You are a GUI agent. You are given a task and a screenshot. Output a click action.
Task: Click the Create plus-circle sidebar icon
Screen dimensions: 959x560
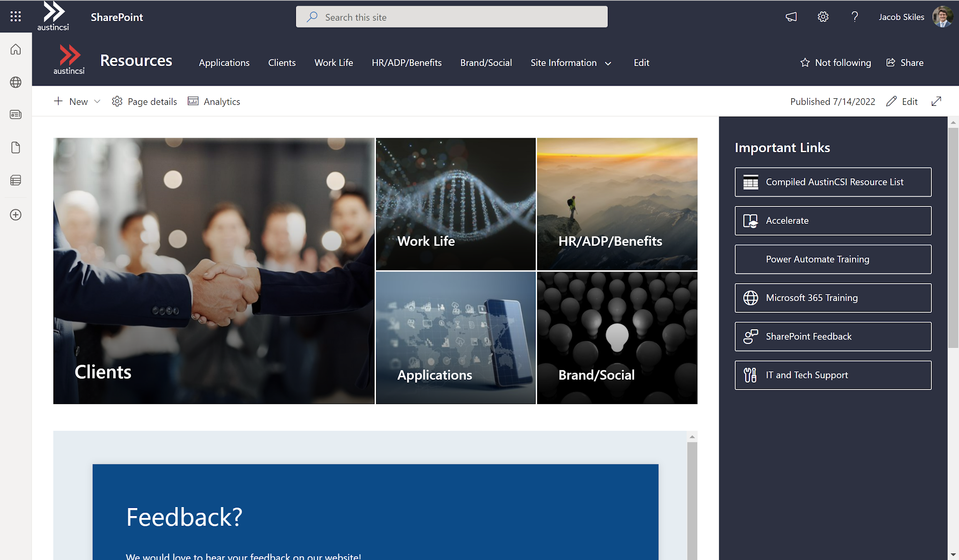point(15,215)
